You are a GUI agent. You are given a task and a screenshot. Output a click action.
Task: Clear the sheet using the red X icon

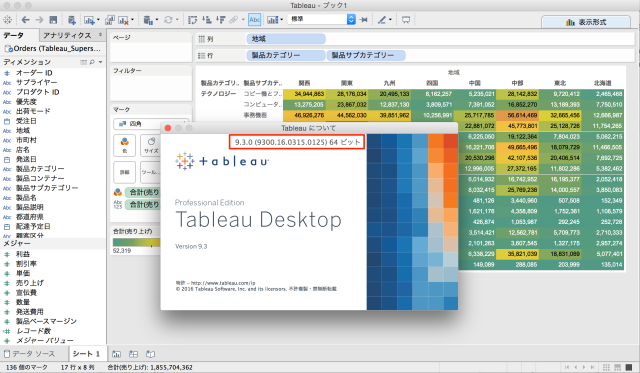pyautogui.click(x=123, y=20)
